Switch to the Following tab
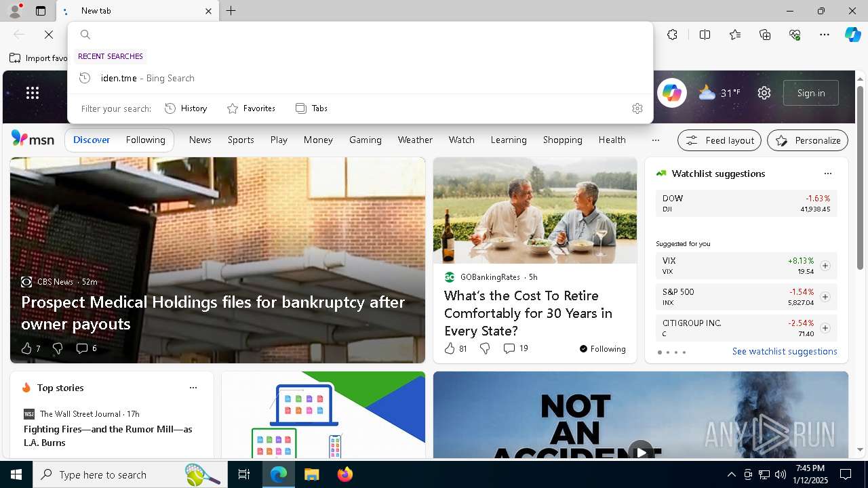868x488 pixels. pos(145,140)
